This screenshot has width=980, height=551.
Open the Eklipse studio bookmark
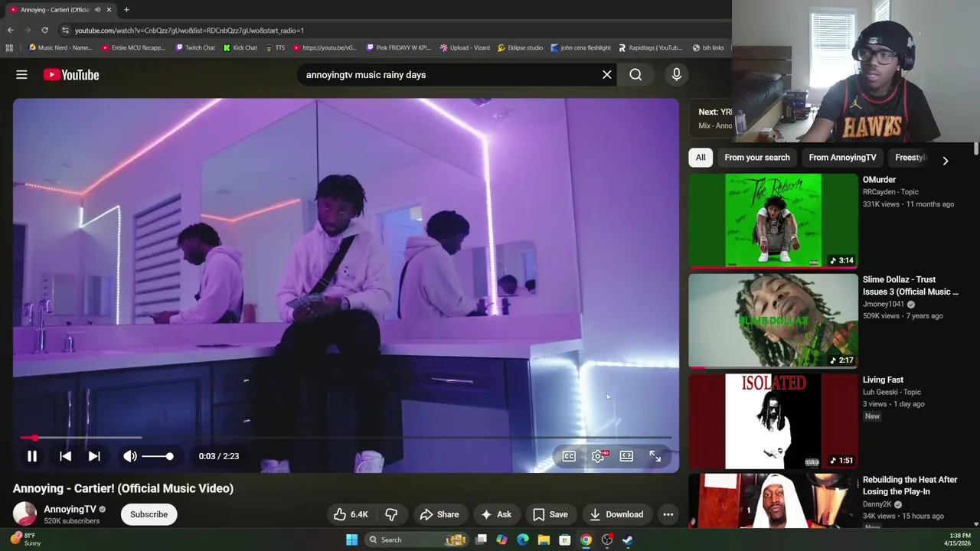(x=520, y=47)
